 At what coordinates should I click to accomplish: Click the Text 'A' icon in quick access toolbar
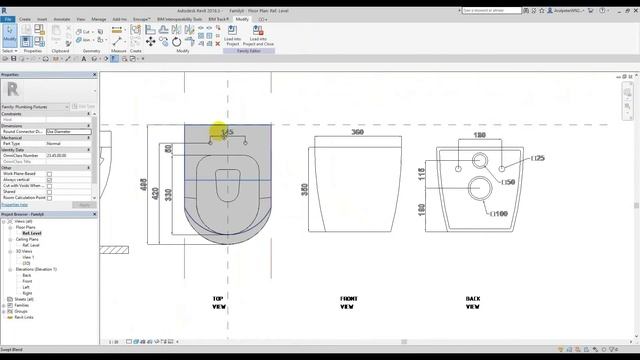[84, 59]
